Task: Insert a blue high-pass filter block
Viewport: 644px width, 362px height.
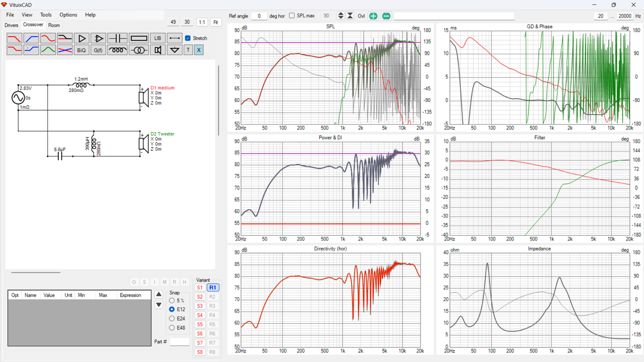Action: (x=31, y=38)
